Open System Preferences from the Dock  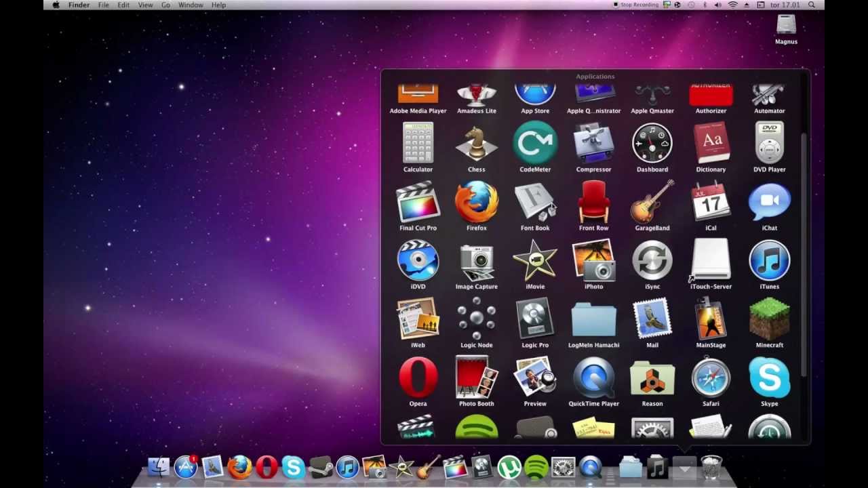click(x=563, y=467)
